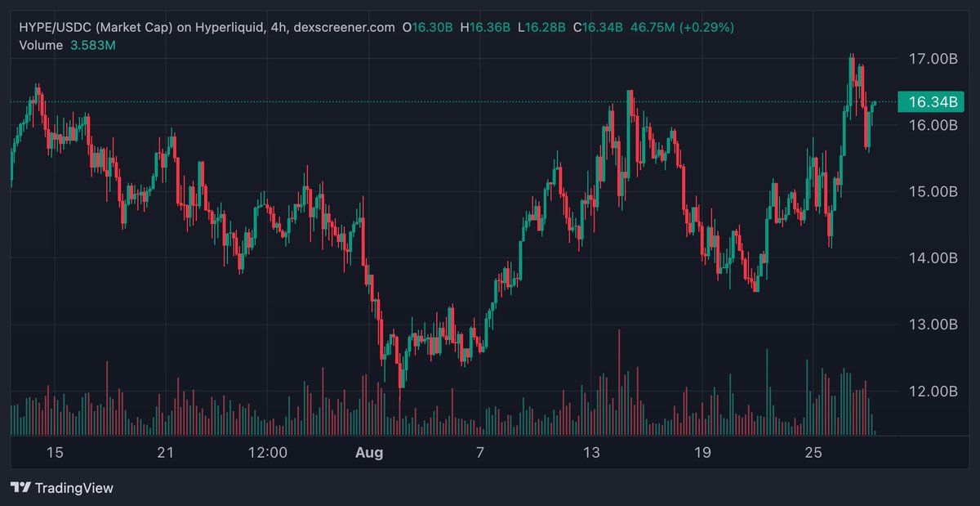
Task: Click the 16.00B price axis label
Action: tap(932, 125)
